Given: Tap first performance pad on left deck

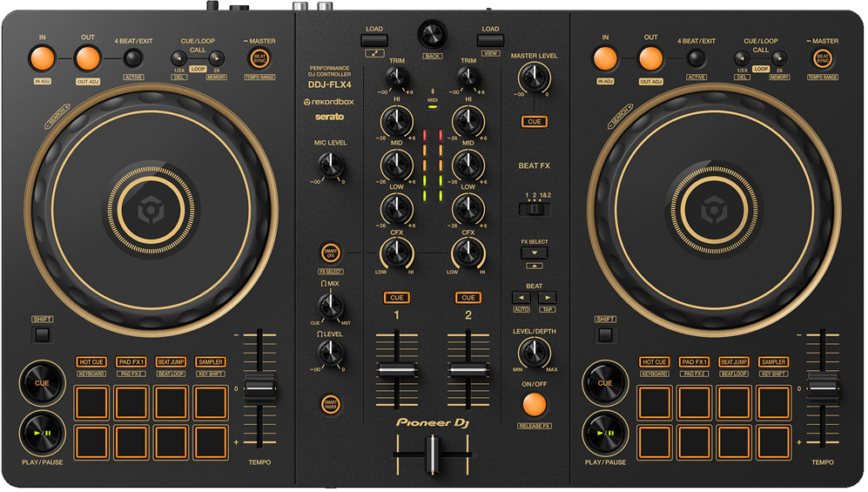Looking at the screenshot, I should [x=91, y=403].
